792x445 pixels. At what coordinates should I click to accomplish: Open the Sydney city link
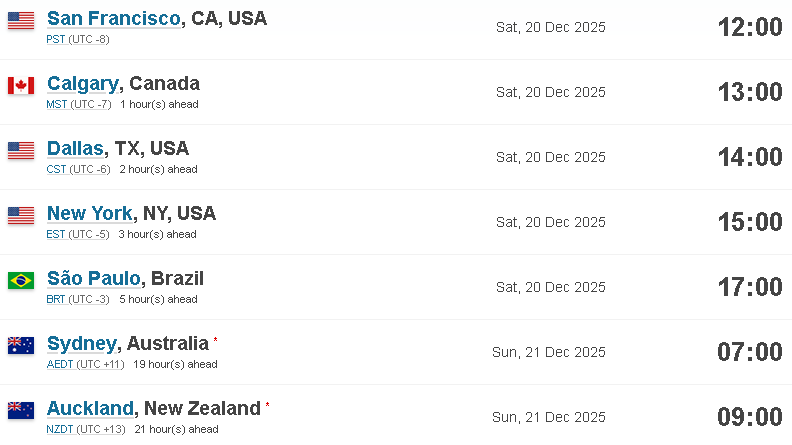(82, 343)
